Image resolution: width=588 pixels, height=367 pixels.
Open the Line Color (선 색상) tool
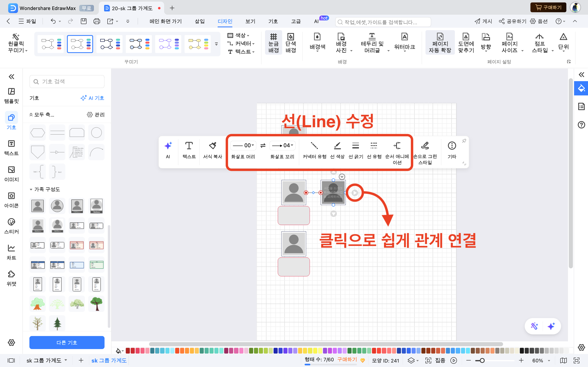click(x=337, y=146)
